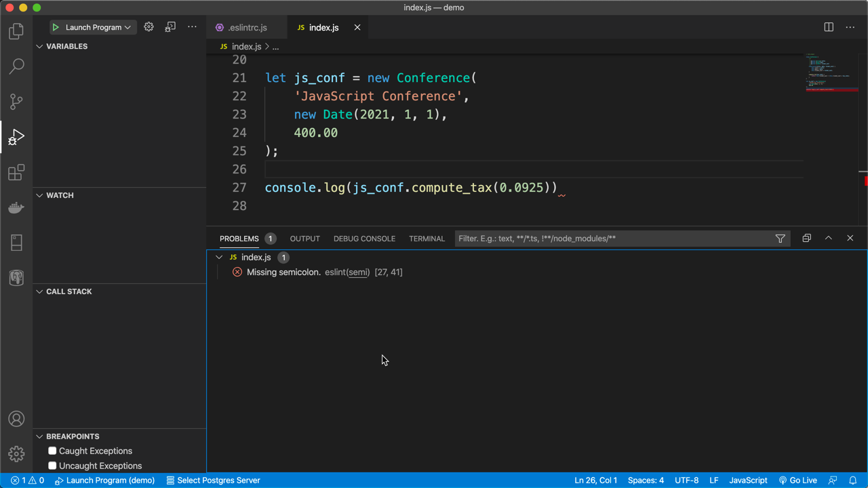Collapse the index.js problems group
Viewport: 868px width, 488px height.
219,258
